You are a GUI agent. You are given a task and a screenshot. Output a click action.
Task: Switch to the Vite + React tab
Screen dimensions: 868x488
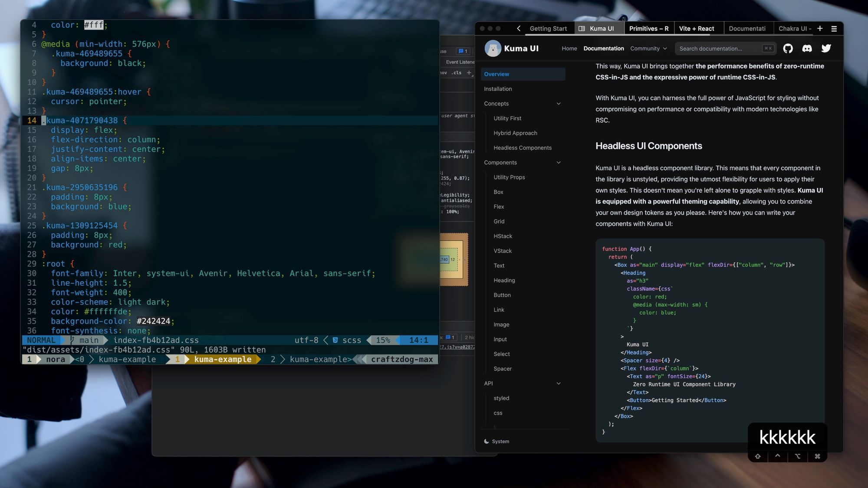click(696, 29)
